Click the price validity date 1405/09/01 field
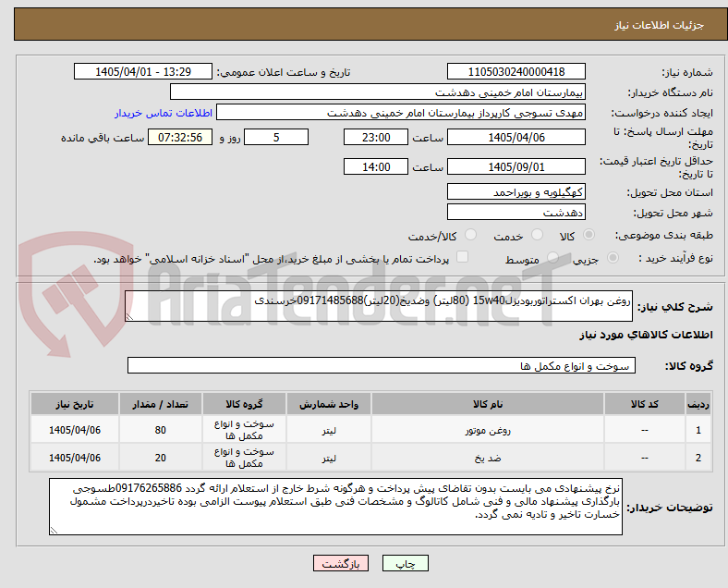 tap(516, 166)
